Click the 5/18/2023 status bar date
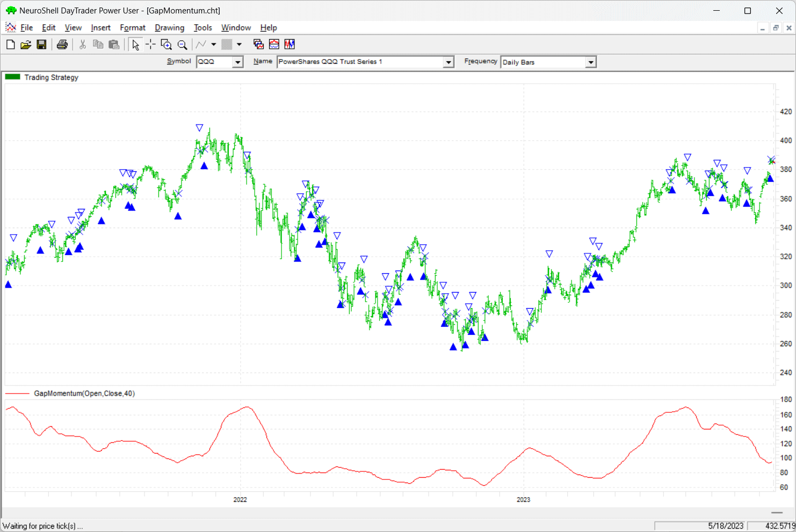The height and width of the screenshot is (532, 796). (726, 526)
